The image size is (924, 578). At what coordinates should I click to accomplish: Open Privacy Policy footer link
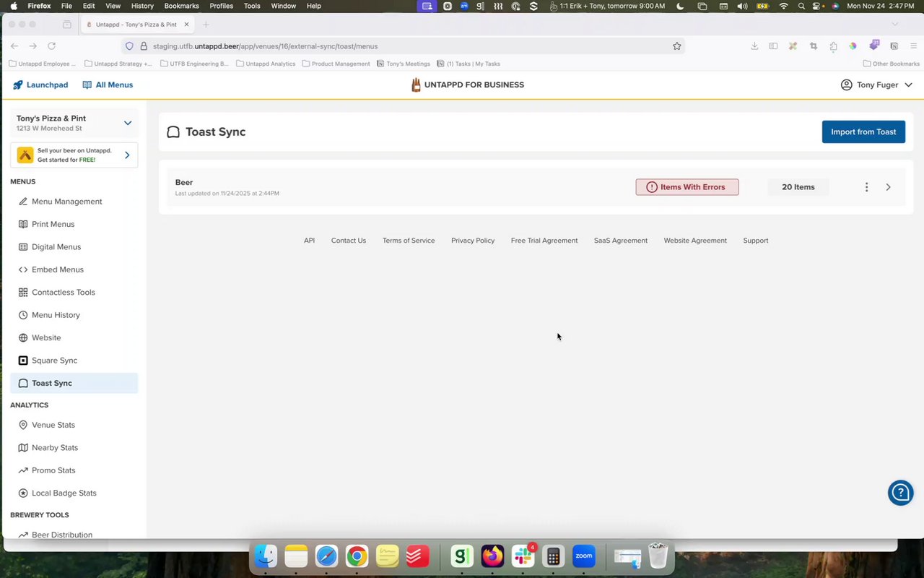pos(473,241)
